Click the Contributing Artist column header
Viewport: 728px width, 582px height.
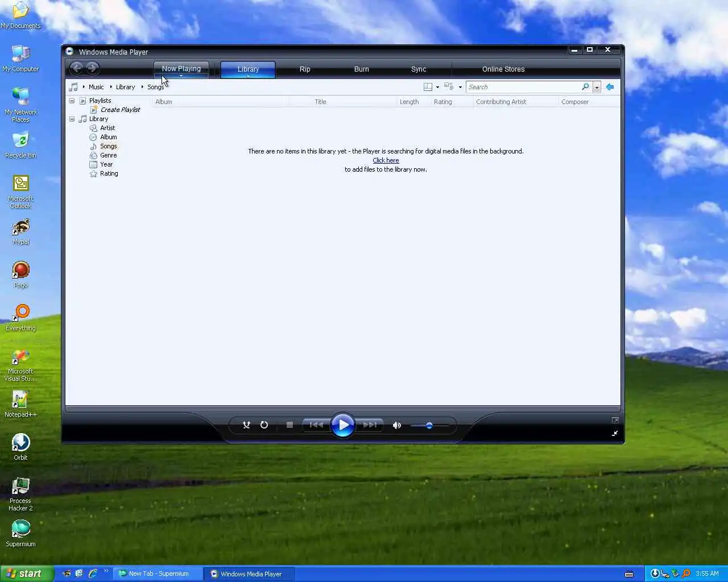click(515, 102)
